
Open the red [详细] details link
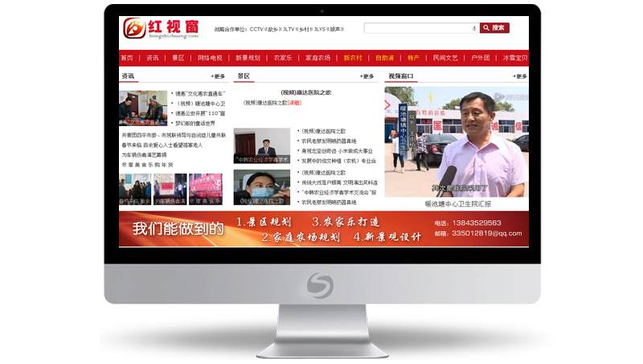pos(294,103)
